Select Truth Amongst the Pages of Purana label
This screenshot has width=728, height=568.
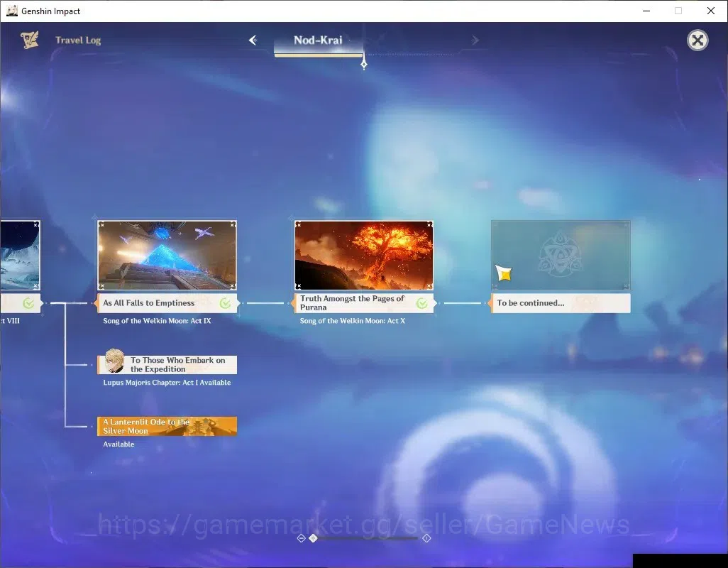click(x=364, y=303)
